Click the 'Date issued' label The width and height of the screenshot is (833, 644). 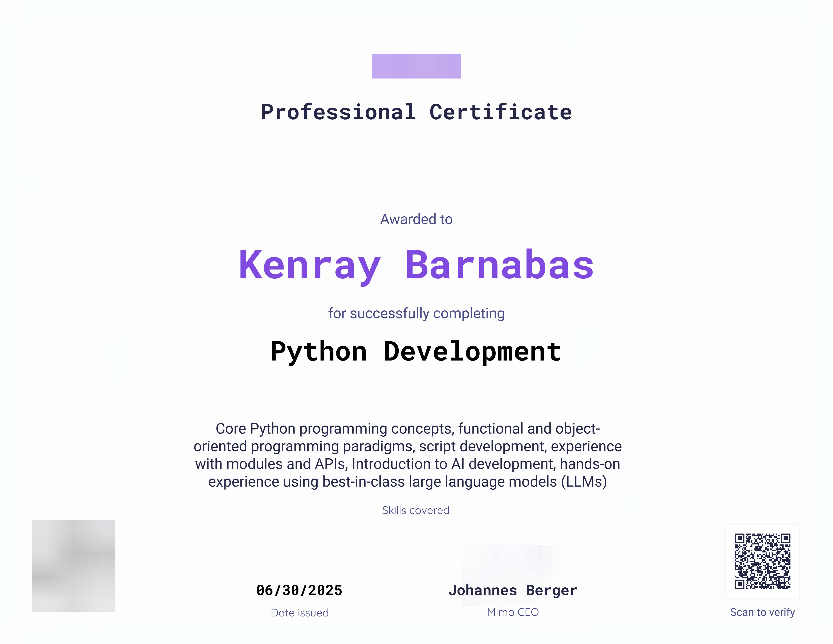299,613
